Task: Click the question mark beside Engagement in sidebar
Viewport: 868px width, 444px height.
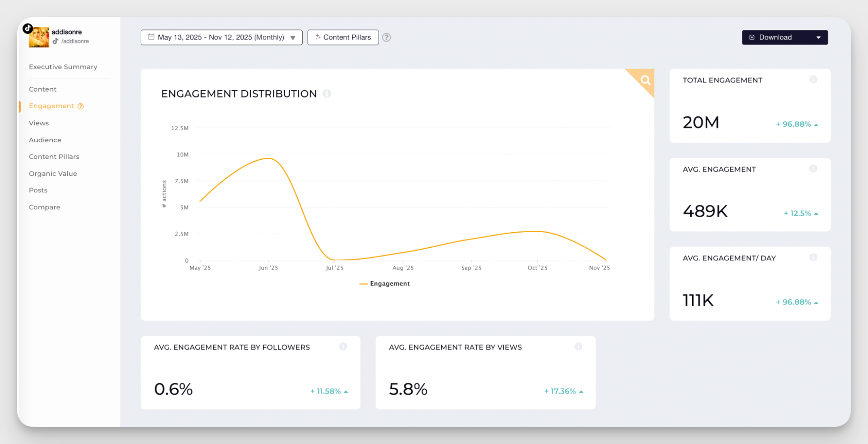Action: pyautogui.click(x=80, y=106)
